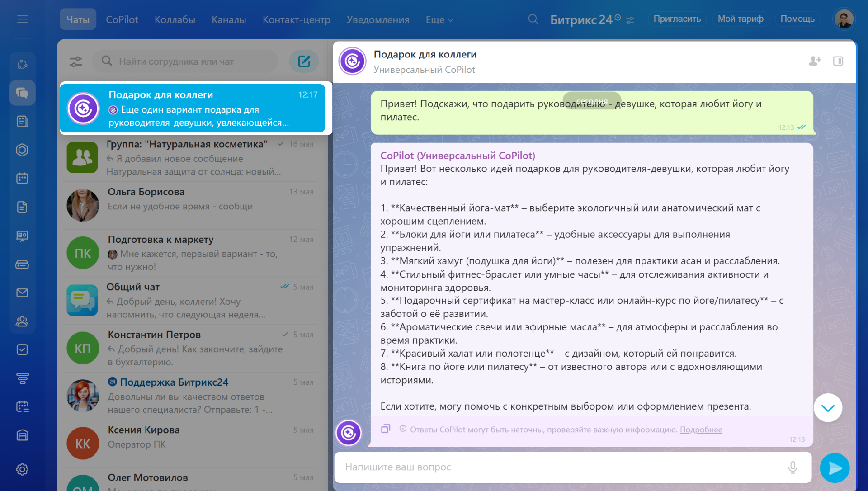Screen dimensions: 868x491
Task: Follow the Подробнее link
Action: (x=701, y=430)
